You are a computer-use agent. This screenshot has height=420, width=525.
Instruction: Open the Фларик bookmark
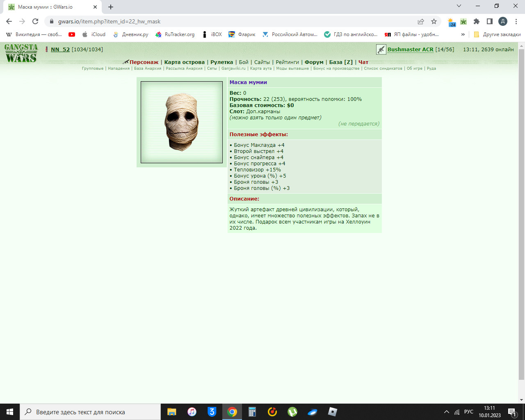click(242, 34)
